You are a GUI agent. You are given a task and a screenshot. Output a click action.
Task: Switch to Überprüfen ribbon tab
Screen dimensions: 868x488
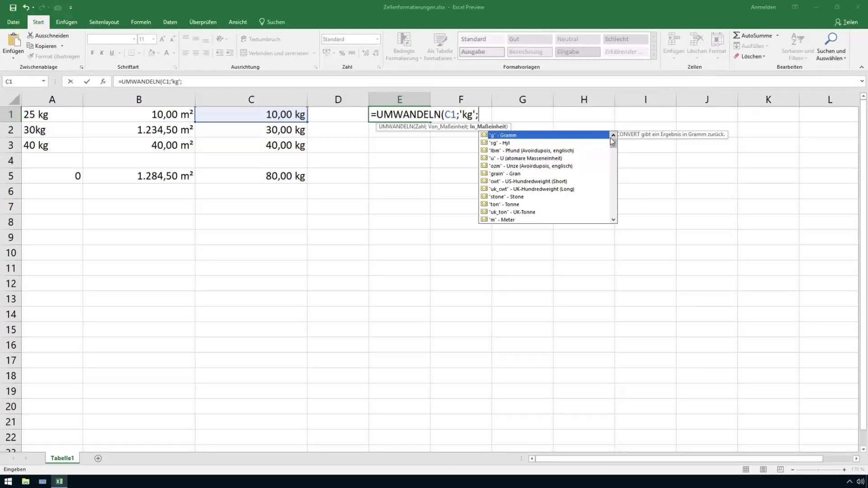(203, 22)
